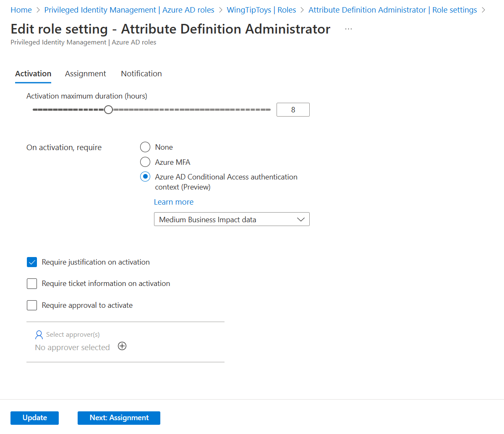Screen dimensions: 504x434
Task: Open Privileged Identity Management | Azure AD roles breadcrumb
Action: pos(129,10)
